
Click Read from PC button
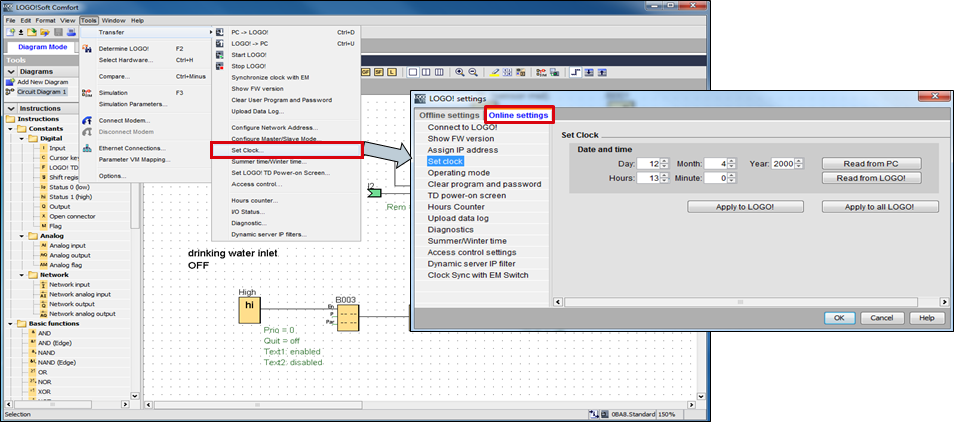click(871, 164)
